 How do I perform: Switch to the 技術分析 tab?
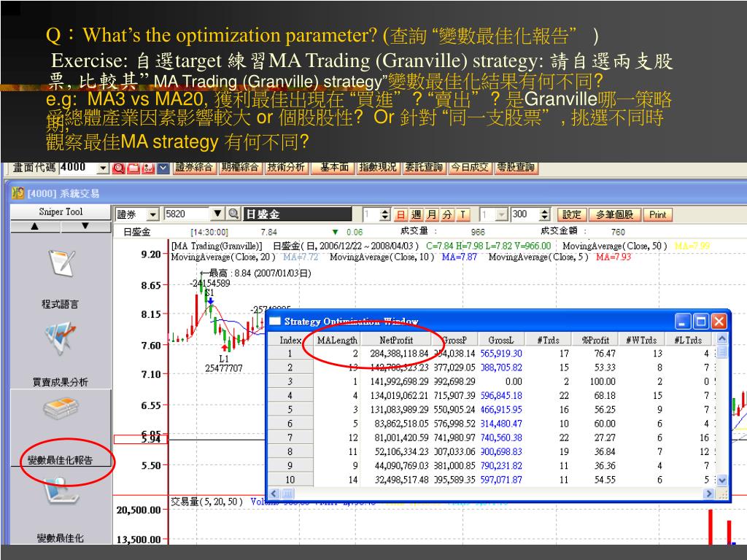click(286, 168)
